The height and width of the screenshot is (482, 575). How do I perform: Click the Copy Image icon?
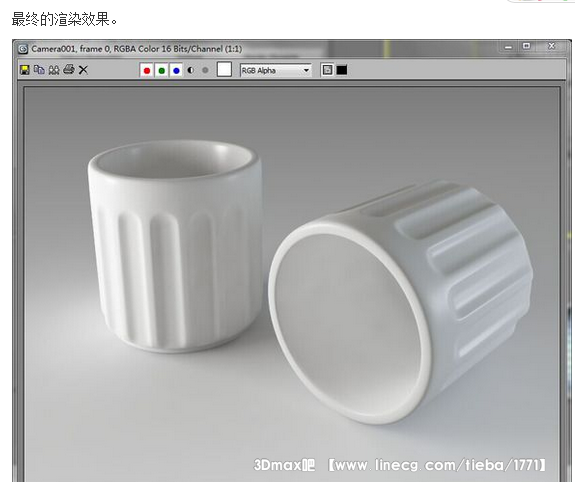click(39, 70)
